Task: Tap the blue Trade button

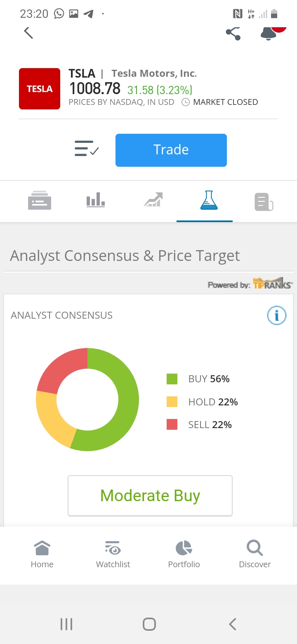Action: [x=171, y=150]
